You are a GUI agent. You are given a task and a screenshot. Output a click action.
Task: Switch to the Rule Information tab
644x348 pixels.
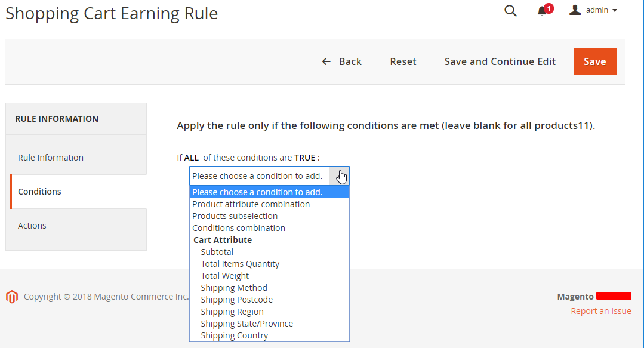tap(51, 158)
